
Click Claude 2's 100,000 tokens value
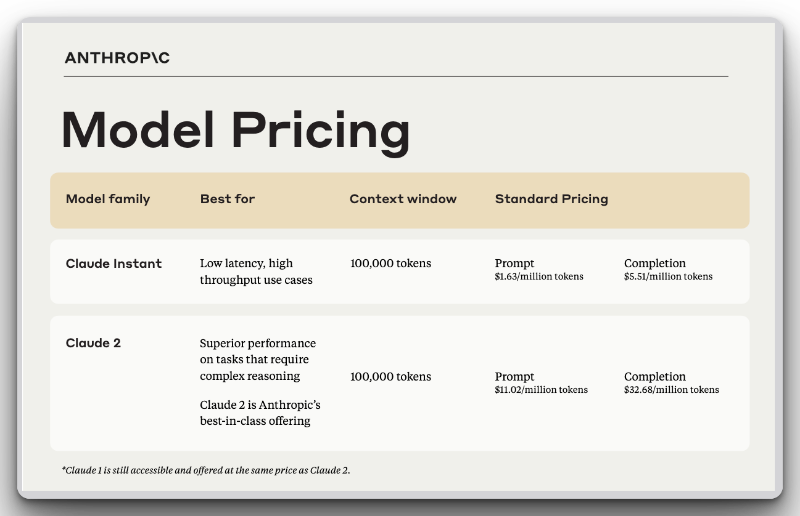tap(391, 377)
